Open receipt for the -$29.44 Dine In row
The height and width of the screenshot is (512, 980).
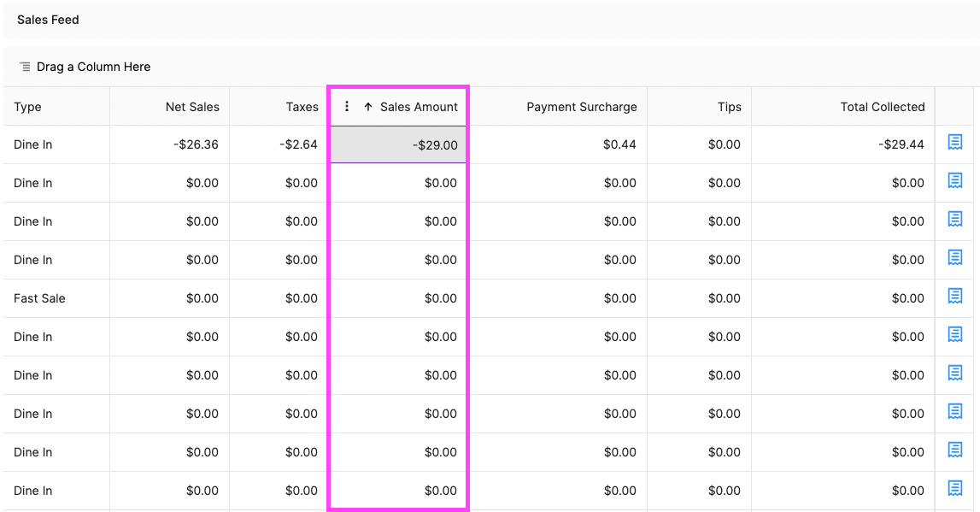tap(955, 143)
